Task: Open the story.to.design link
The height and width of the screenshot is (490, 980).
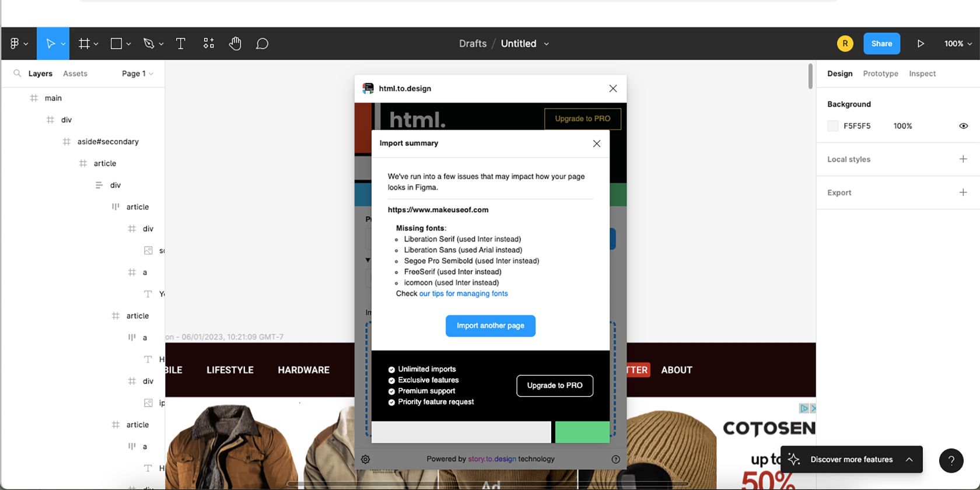Action: 492,459
